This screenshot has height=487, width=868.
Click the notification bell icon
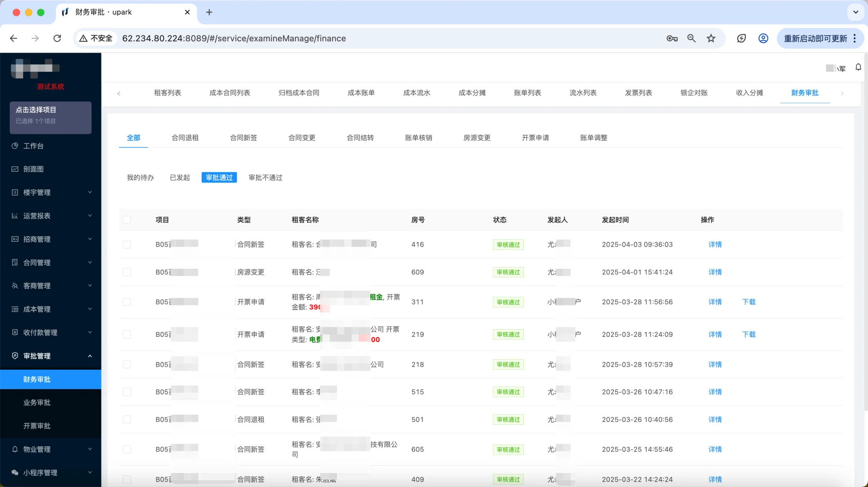point(859,67)
